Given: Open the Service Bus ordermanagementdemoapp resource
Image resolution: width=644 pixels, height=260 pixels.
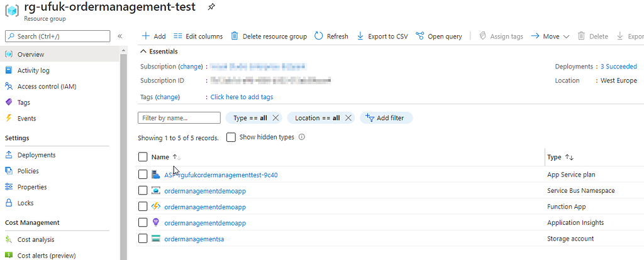Looking at the screenshot, I should 205,191.
